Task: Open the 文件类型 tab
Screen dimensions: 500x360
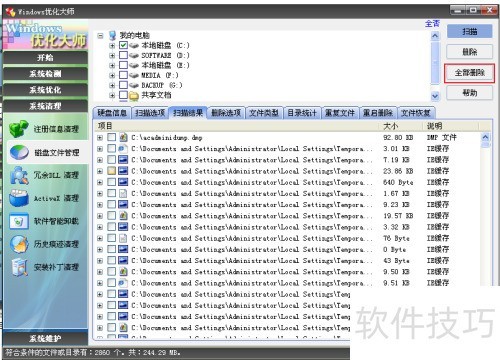Action: coord(264,113)
